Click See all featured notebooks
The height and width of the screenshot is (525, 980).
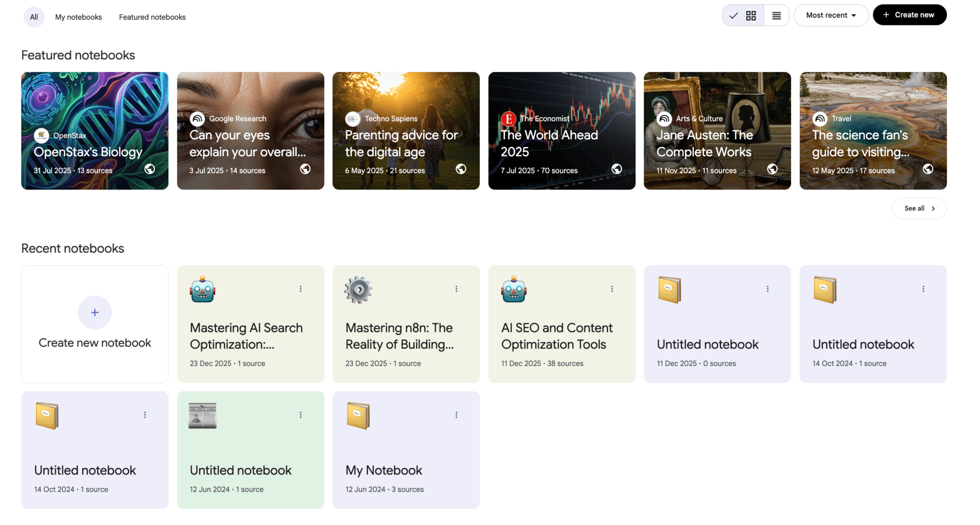[x=918, y=208]
